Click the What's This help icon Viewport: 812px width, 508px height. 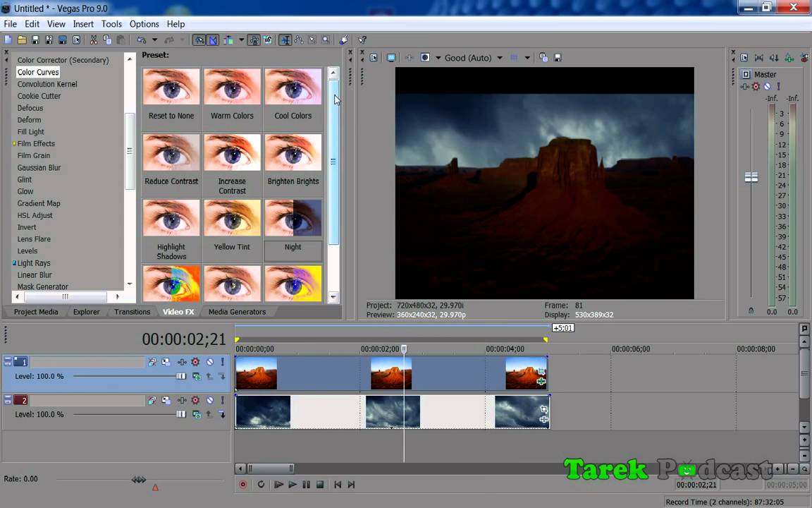(x=362, y=40)
